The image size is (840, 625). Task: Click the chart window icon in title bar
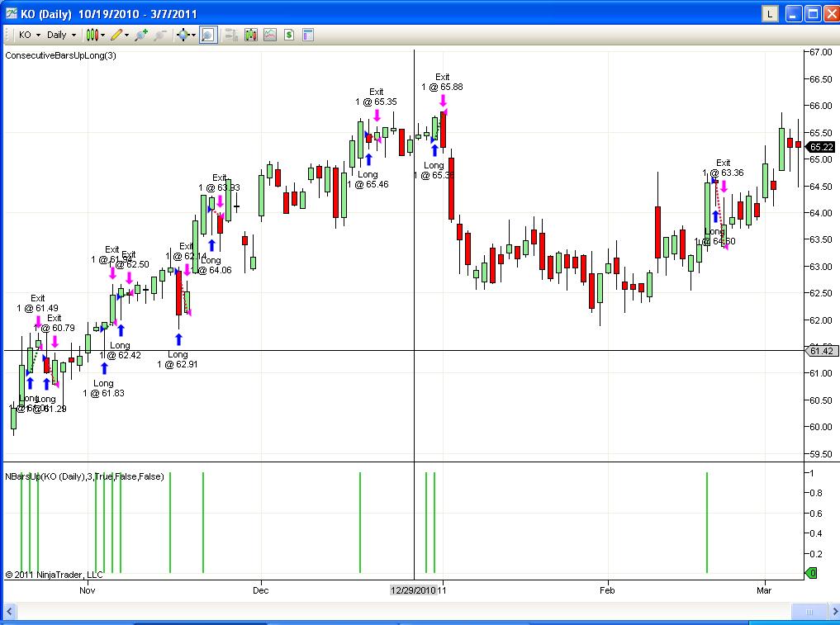12,13
